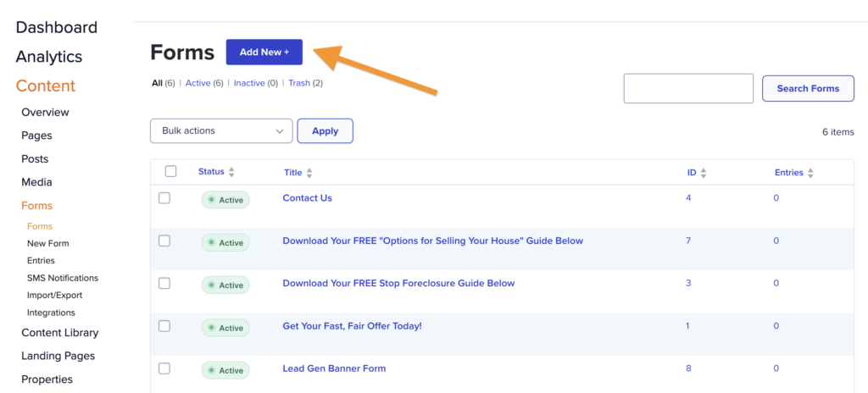This screenshot has height=393, width=868.
Task: Click the Title column header label
Action: [292, 173]
